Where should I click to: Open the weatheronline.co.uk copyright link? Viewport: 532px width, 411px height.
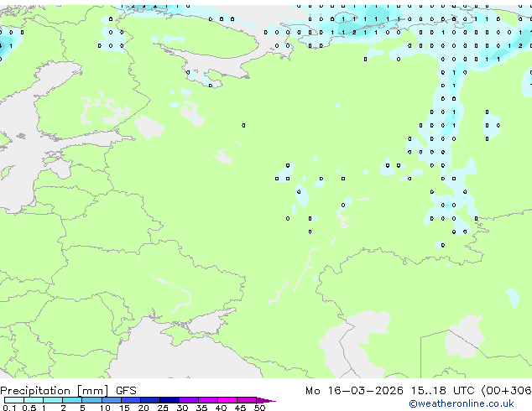click(462, 403)
